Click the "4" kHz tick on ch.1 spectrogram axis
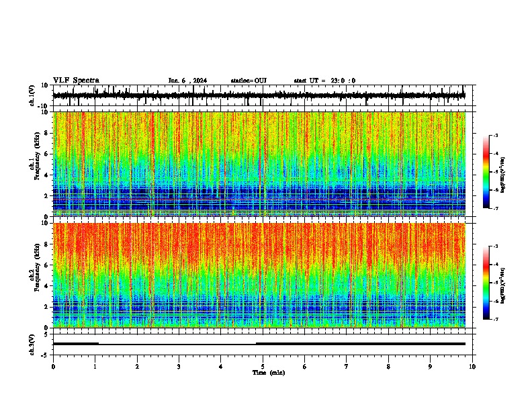Viewport: 532px width, 411px height. (x=46, y=175)
